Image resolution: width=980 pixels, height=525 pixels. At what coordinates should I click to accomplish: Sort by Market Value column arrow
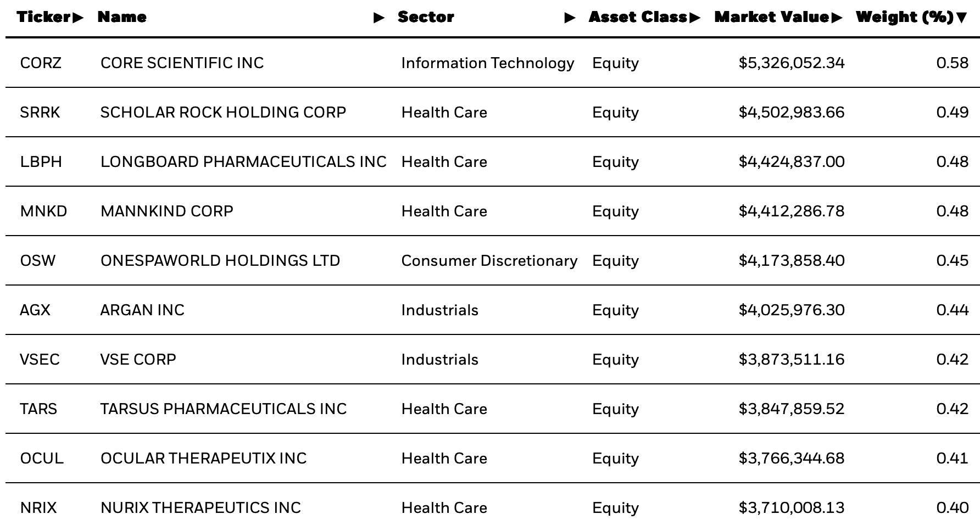(837, 18)
